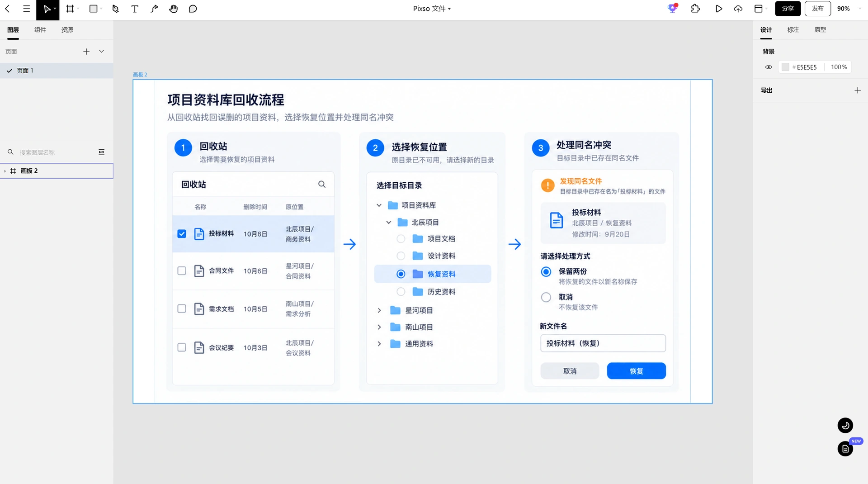Select the Rectangle shape tool
The width and height of the screenshot is (868, 484).
pos(94,9)
